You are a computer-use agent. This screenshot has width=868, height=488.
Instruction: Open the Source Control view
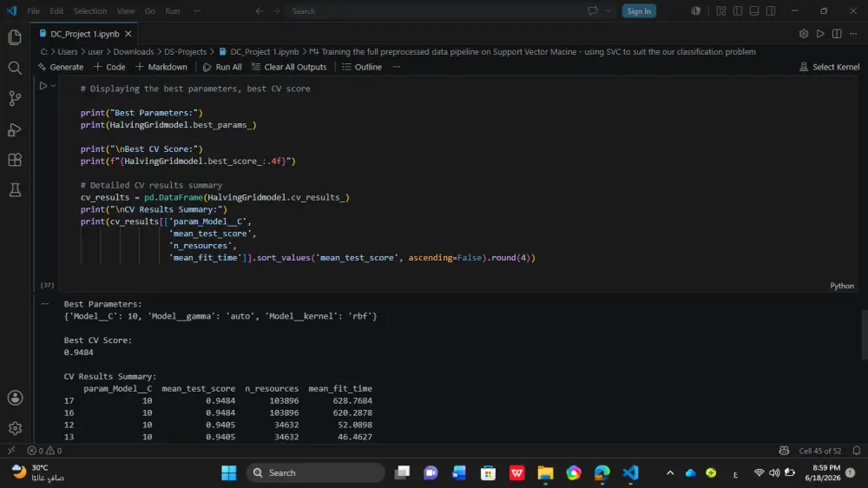[15, 99]
